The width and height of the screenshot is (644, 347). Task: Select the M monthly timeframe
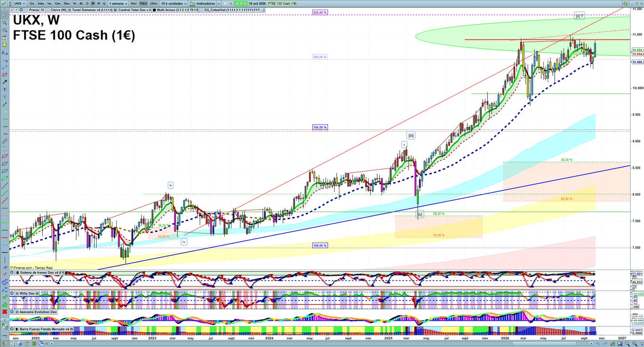click(99, 4)
